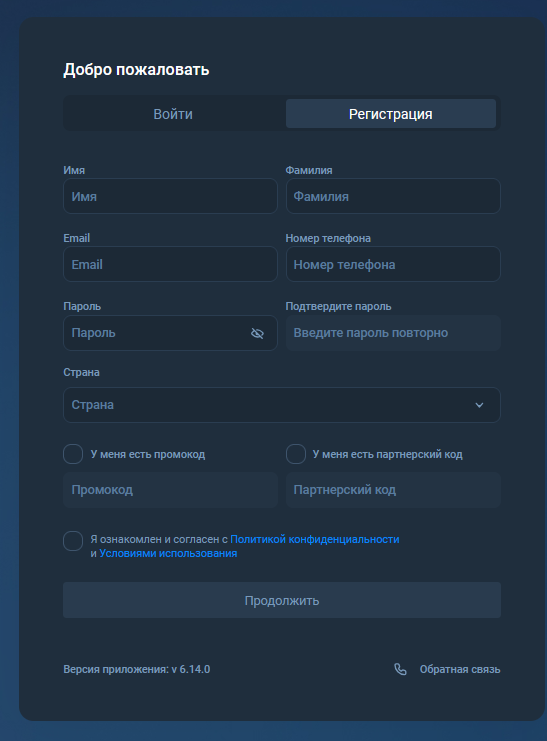Tick the privacy policy agreement checkbox
547x741 pixels.
73,541
